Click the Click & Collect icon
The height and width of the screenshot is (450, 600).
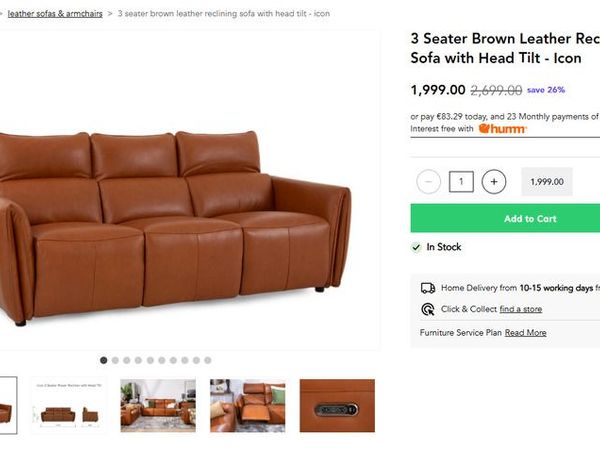428,309
